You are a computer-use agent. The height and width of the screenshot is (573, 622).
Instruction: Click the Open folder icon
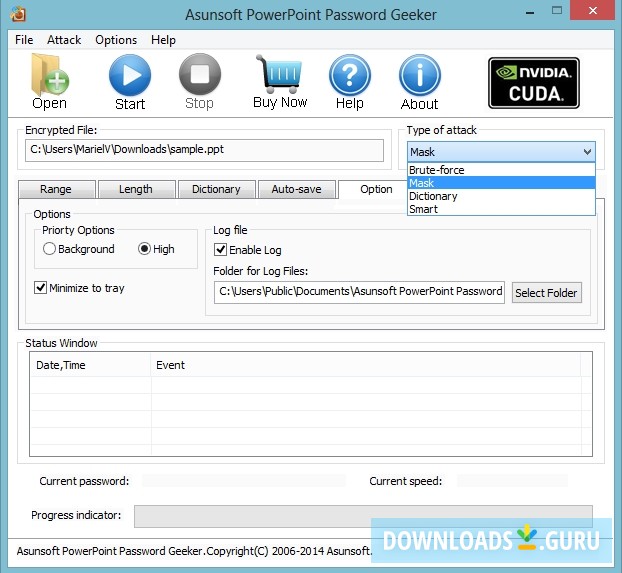click(50, 75)
